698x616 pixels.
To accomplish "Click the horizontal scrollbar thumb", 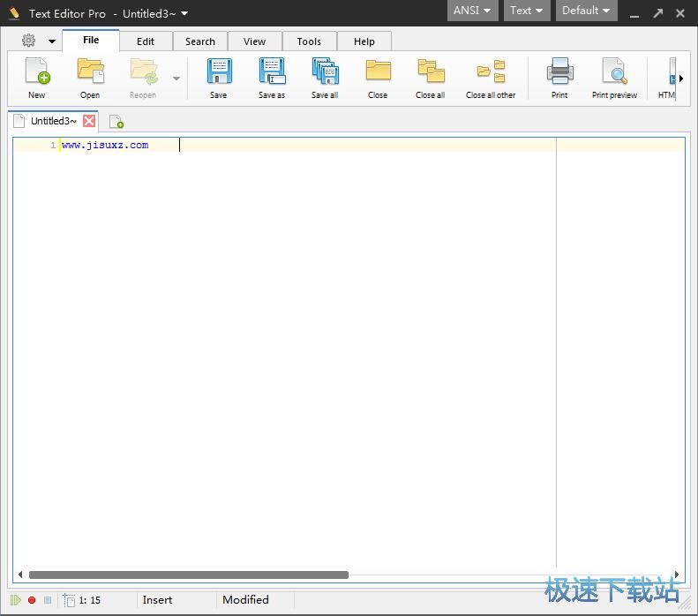I will (x=188, y=575).
